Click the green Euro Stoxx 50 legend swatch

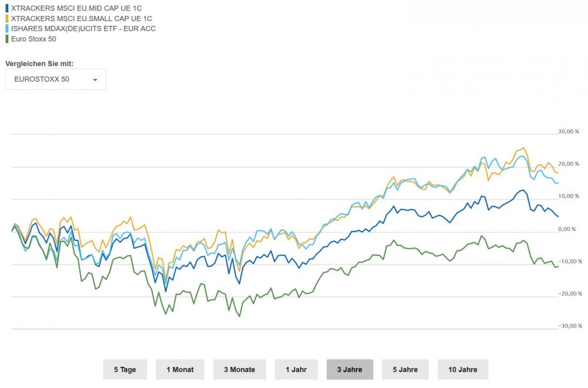coord(7,39)
